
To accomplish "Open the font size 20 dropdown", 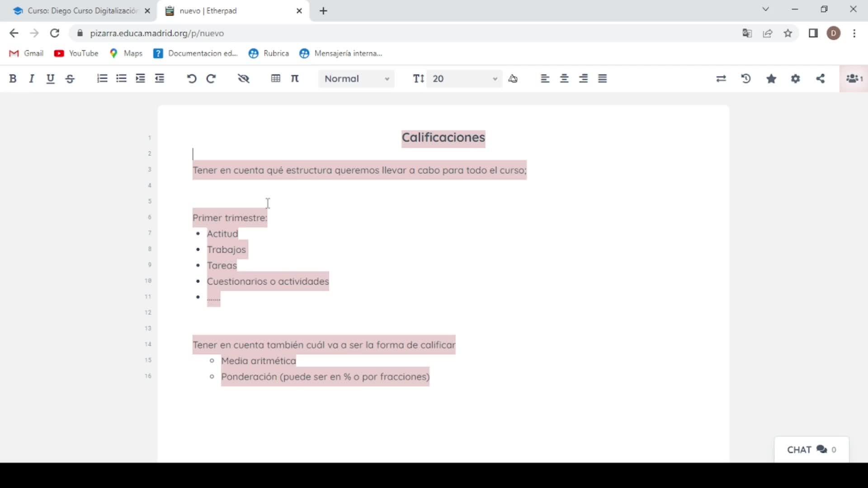I will pyautogui.click(x=464, y=79).
